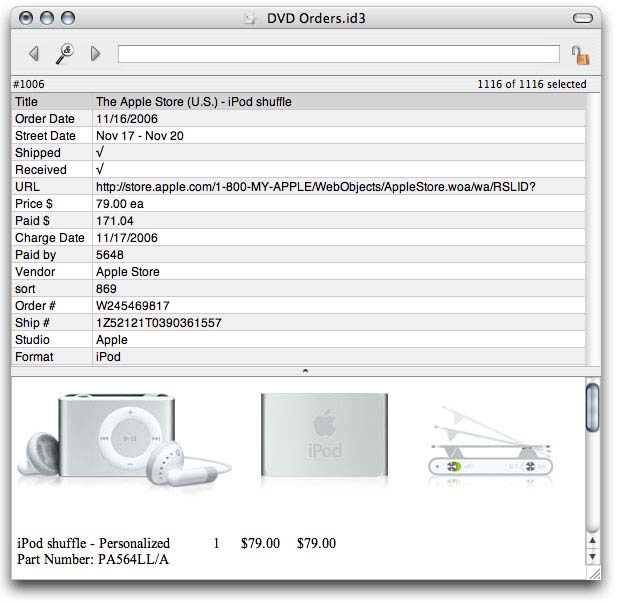Screen dimensions: 619x603
Task: Select the iPod clip side image
Action: tap(490, 443)
